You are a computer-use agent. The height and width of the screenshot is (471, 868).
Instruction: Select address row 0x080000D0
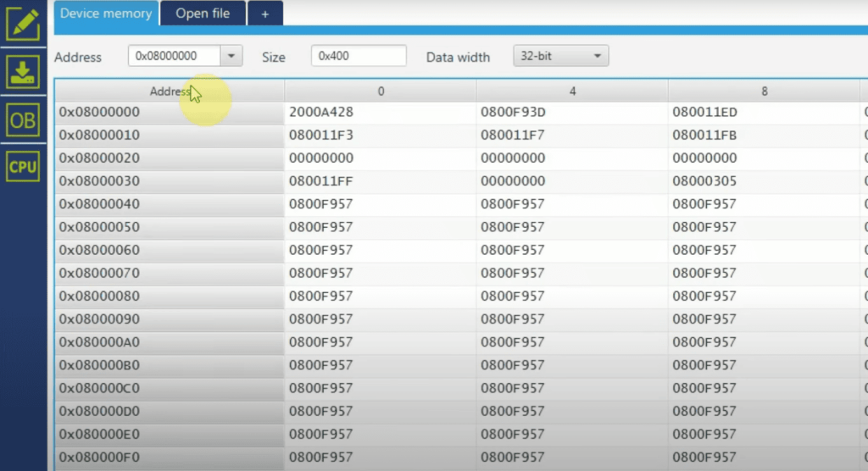click(x=170, y=411)
